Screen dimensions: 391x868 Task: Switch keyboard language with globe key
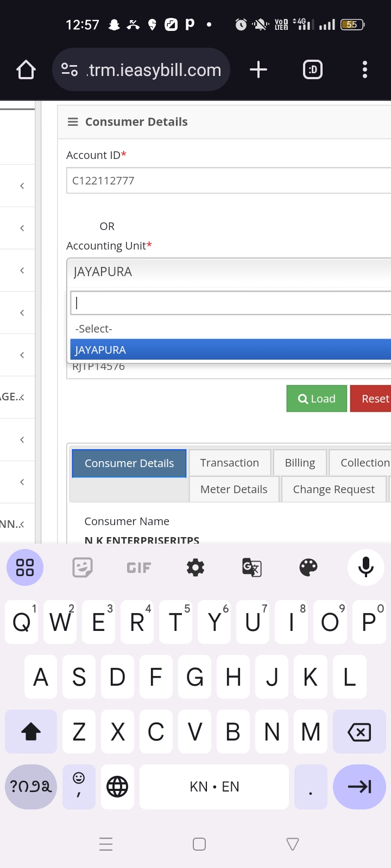click(117, 787)
